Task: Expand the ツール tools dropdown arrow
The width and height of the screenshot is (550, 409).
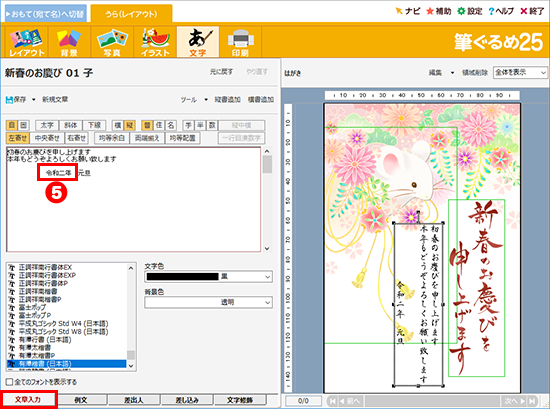Action: (x=206, y=100)
